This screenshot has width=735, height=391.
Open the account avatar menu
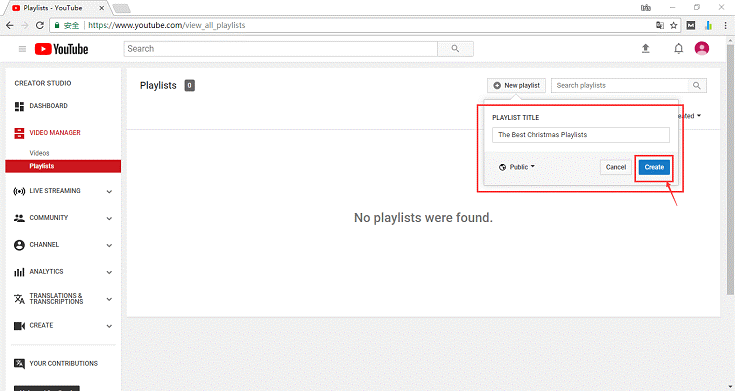pyautogui.click(x=702, y=48)
